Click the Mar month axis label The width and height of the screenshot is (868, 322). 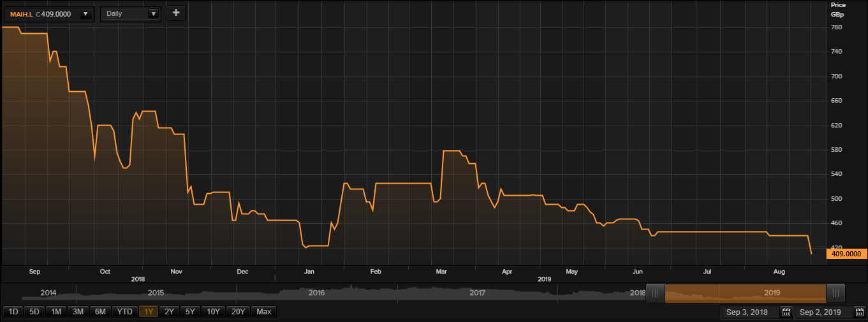[441, 272]
